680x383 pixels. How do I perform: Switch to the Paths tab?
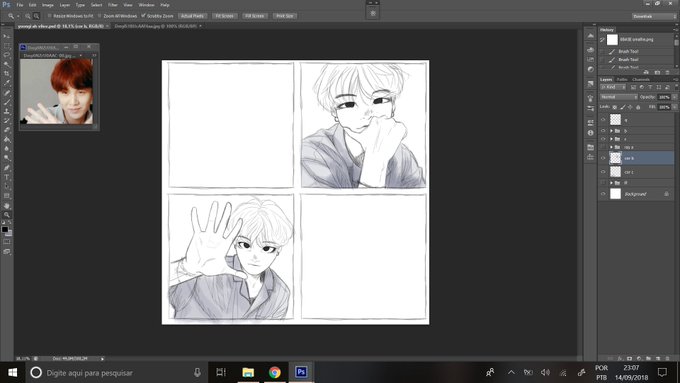pyautogui.click(x=622, y=79)
